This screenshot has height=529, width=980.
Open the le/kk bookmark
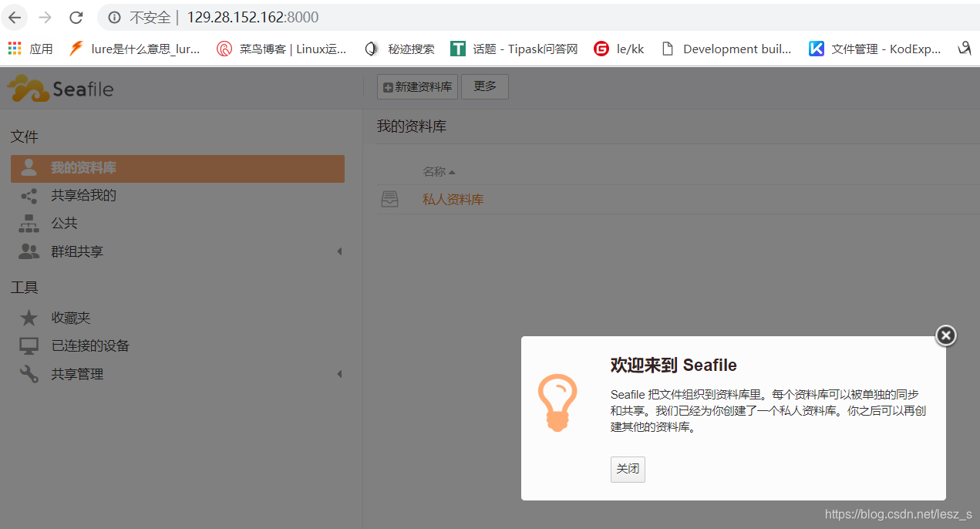click(619, 49)
